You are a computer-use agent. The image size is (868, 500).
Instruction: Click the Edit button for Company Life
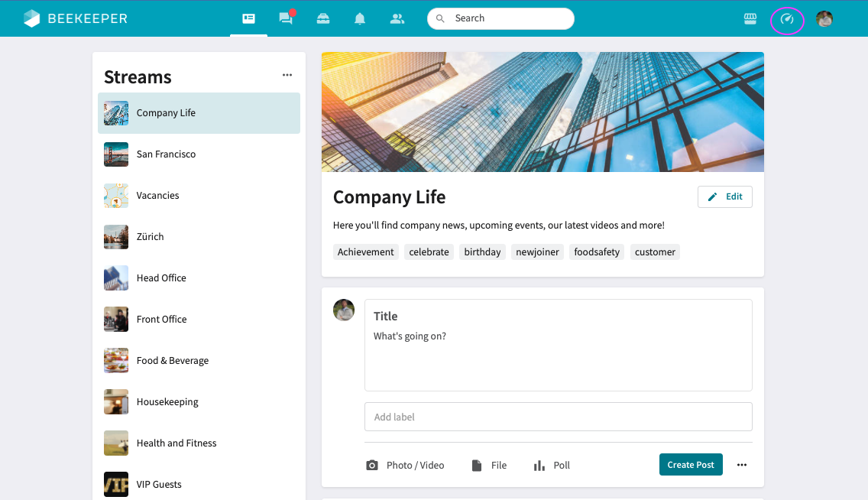coord(724,196)
